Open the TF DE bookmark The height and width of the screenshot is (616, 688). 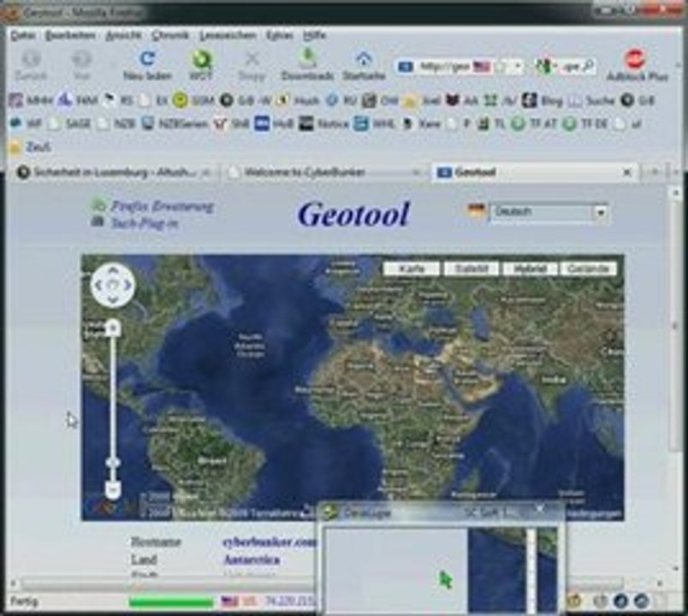586,124
